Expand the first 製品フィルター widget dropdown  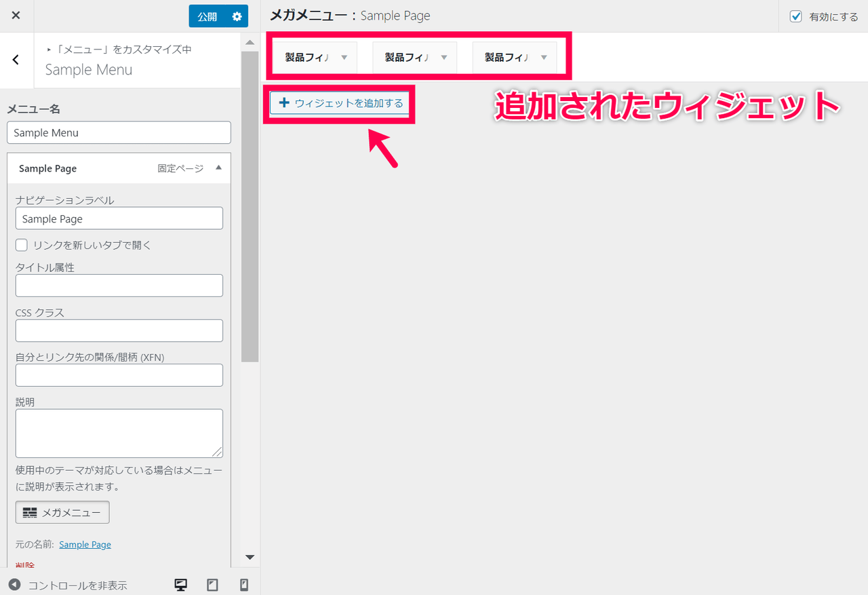click(344, 58)
